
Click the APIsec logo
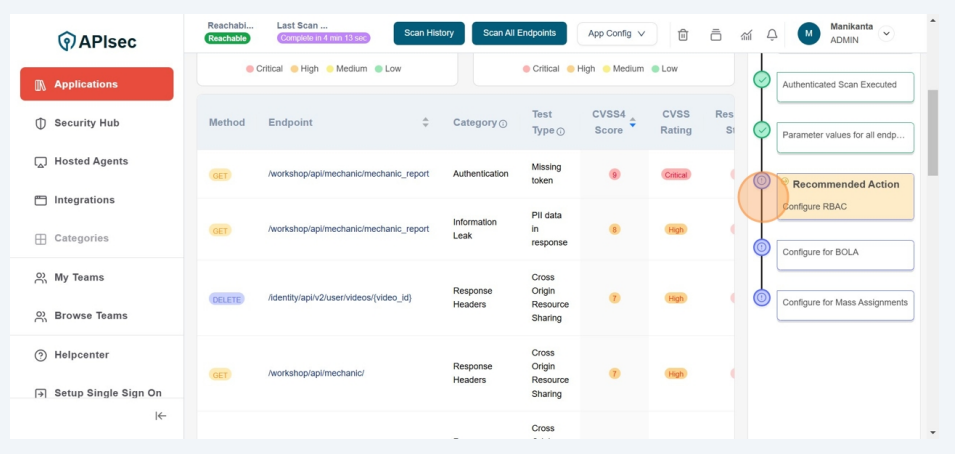pyautogui.click(x=97, y=41)
